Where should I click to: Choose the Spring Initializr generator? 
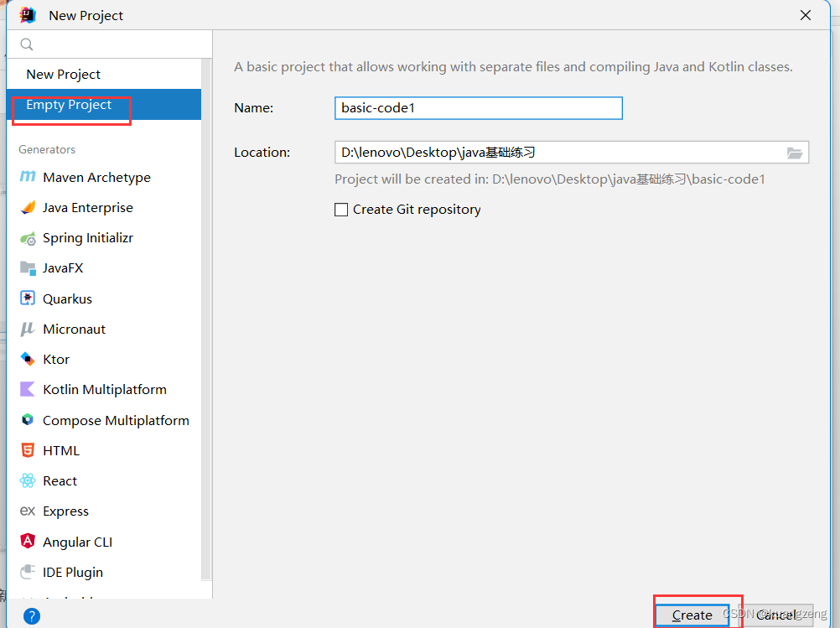[104, 238]
